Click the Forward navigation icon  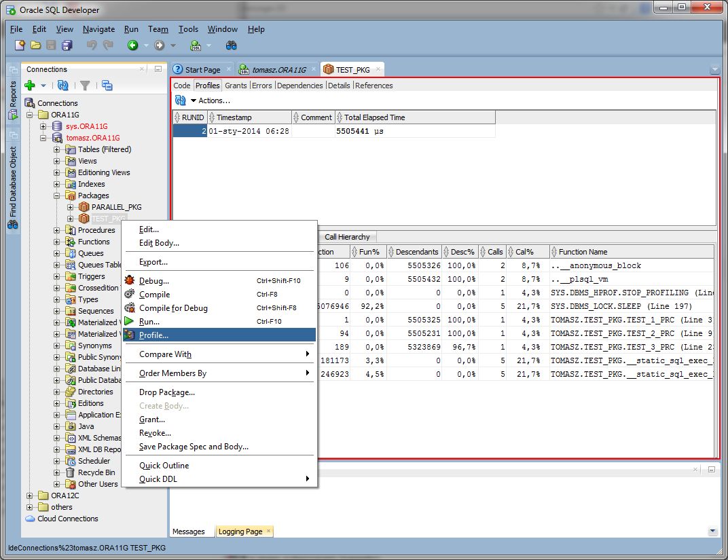(x=159, y=45)
